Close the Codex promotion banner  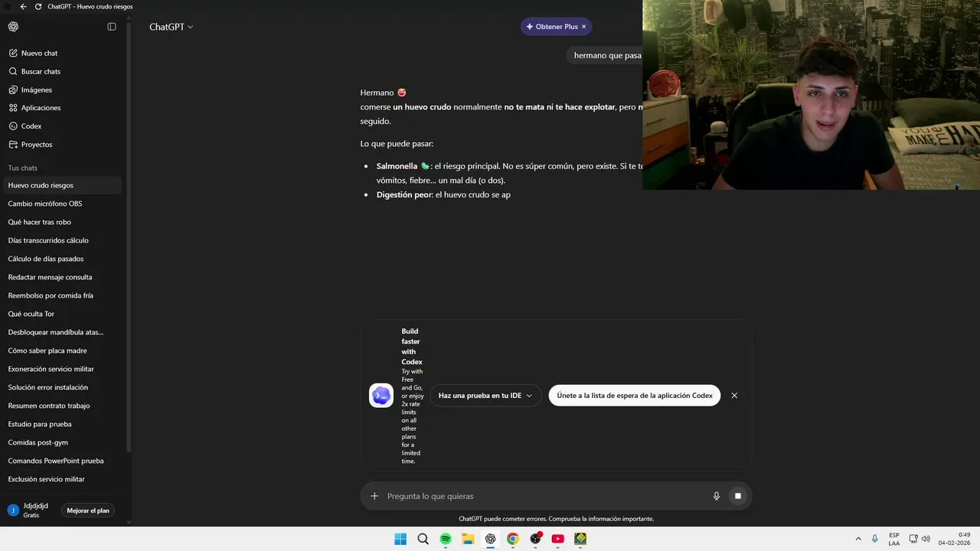click(734, 396)
